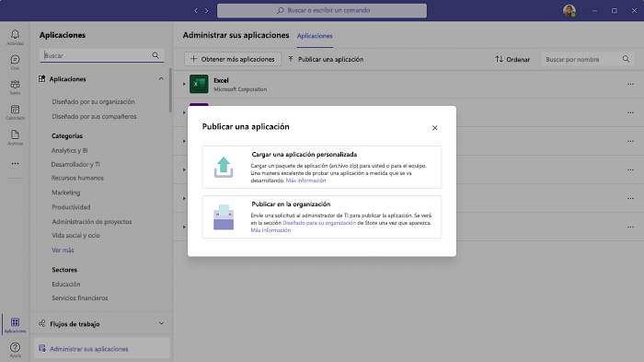Switch to the Aplicaciones tab
This screenshot has height=362, width=644.
click(x=315, y=36)
